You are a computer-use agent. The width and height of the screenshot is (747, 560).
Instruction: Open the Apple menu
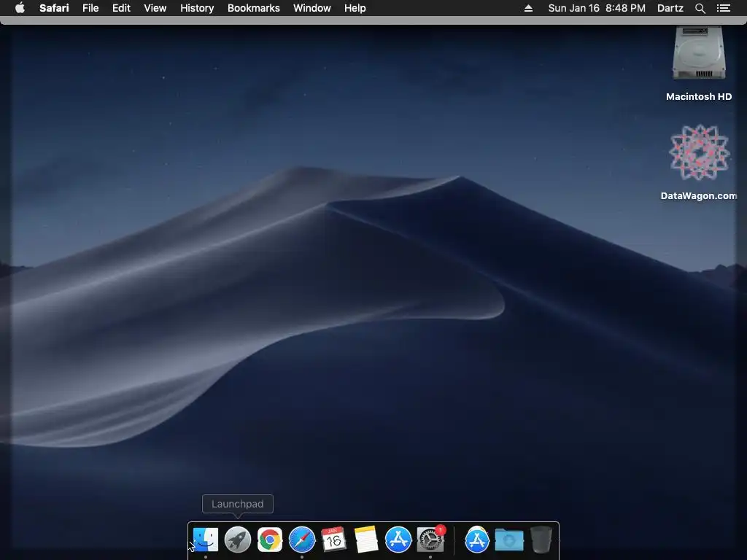(20, 8)
